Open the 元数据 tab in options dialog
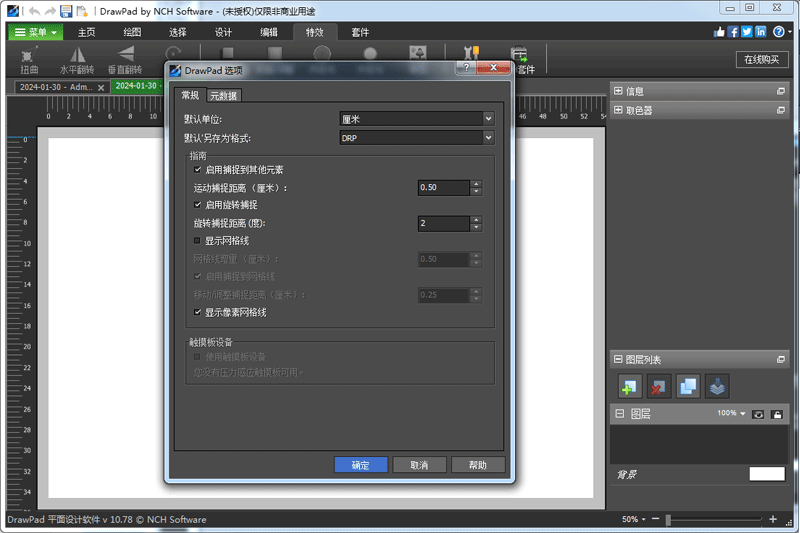 tap(223, 95)
